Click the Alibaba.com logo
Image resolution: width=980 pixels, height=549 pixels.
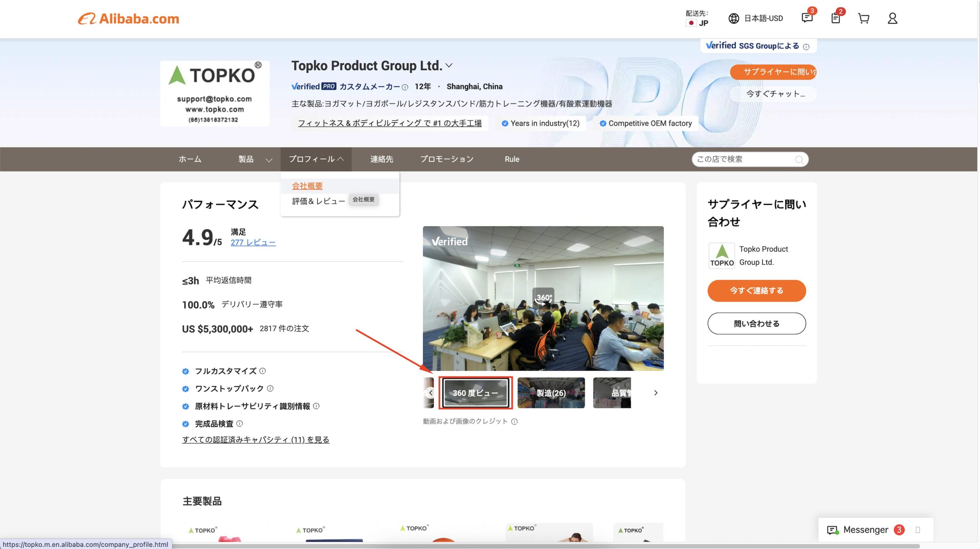click(129, 18)
